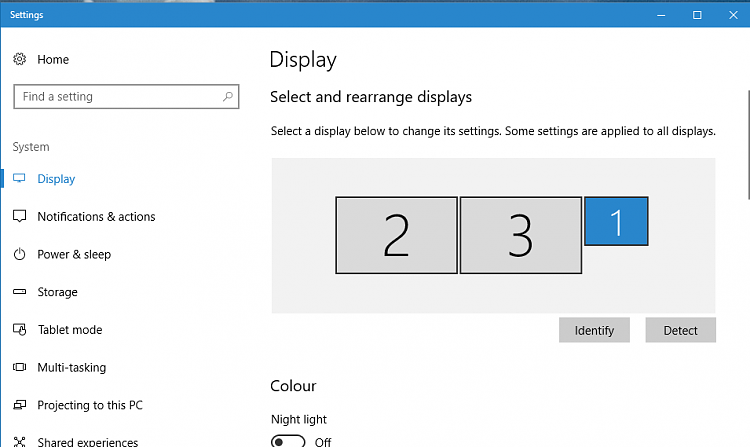The height and width of the screenshot is (447, 750).
Task: Select display 2 in the arrangement
Action: coord(396,235)
